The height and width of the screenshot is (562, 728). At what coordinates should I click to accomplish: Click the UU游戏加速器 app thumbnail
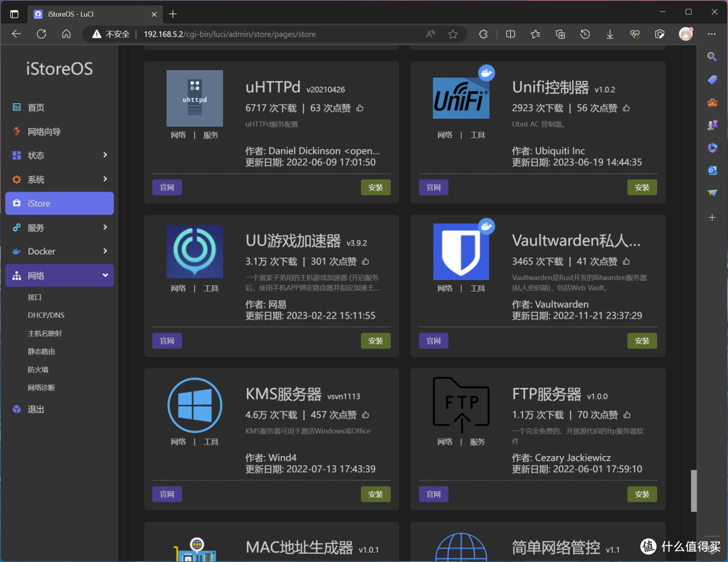[x=195, y=252]
